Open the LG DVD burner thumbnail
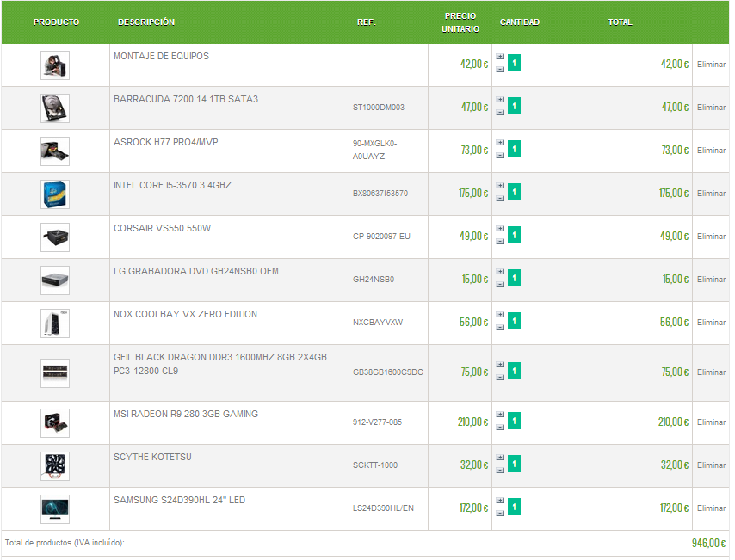 tap(55, 281)
